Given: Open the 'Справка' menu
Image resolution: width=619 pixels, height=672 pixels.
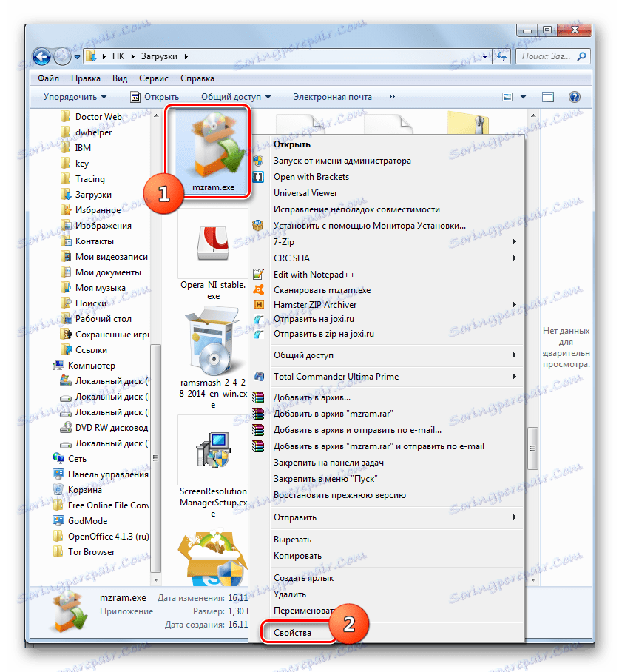Looking at the screenshot, I should (x=197, y=78).
